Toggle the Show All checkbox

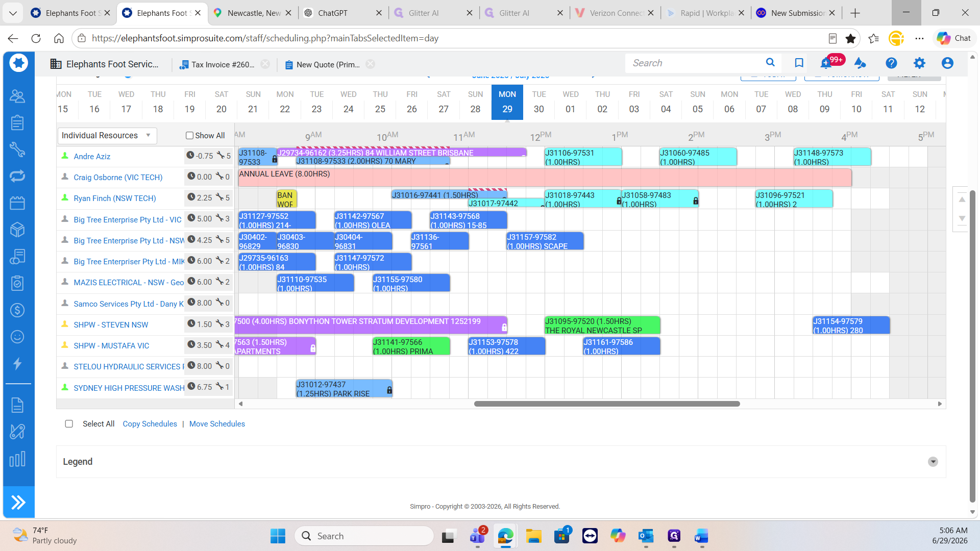click(x=189, y=136)
